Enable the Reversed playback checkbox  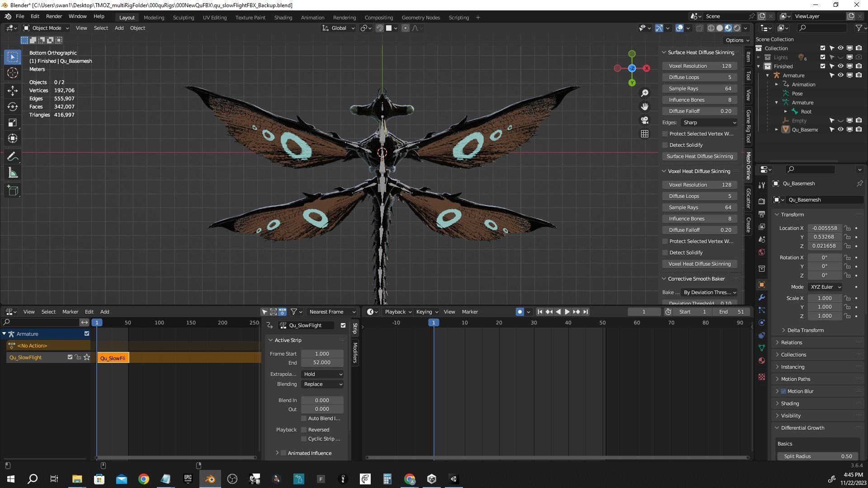tap(304, 430)
